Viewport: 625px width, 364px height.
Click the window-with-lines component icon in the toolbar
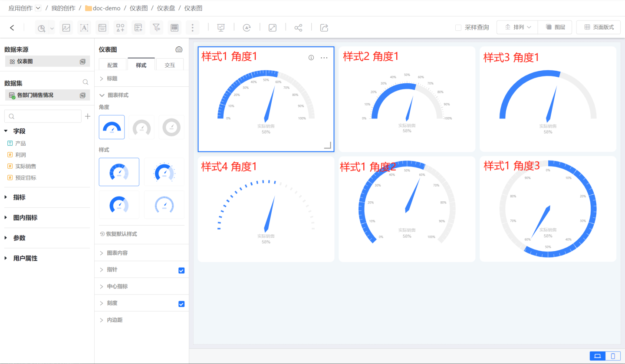(x=102, y=28)
